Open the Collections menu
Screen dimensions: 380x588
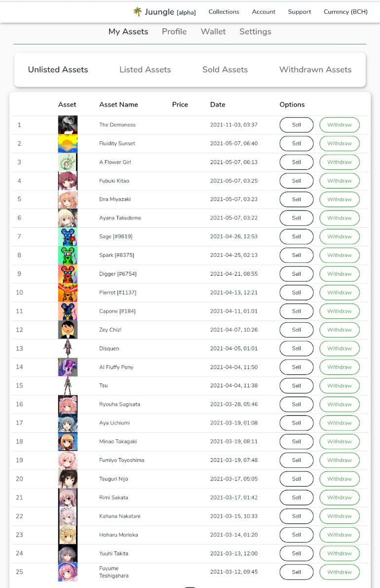[x=224, y=12]
